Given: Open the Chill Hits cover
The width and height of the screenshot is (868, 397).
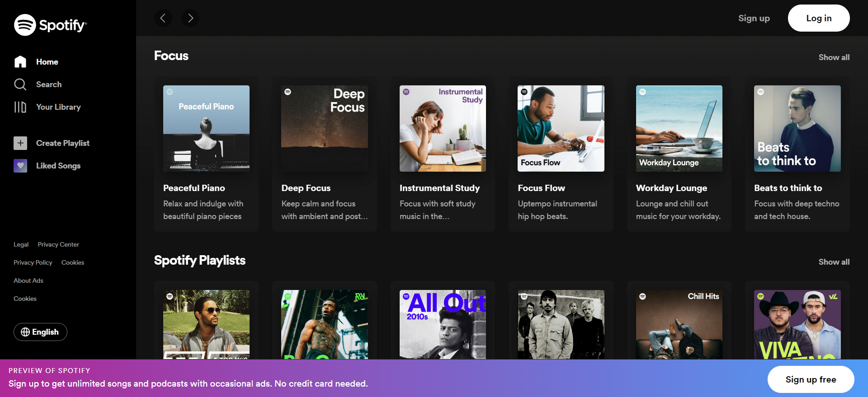Looking at the screenshot, I should tap(679, 324).
